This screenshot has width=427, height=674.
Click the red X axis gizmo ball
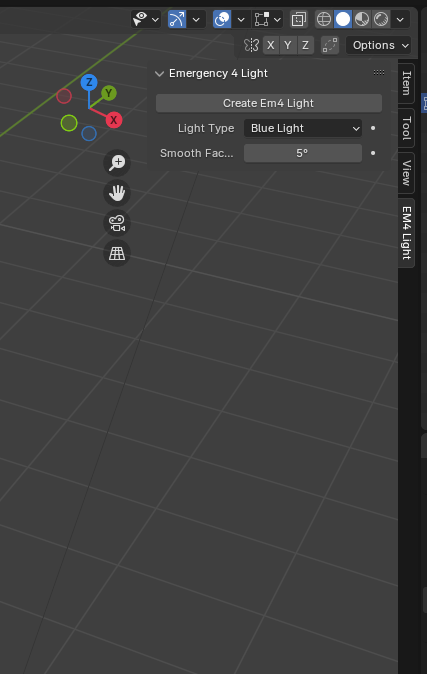pos(114,120)
